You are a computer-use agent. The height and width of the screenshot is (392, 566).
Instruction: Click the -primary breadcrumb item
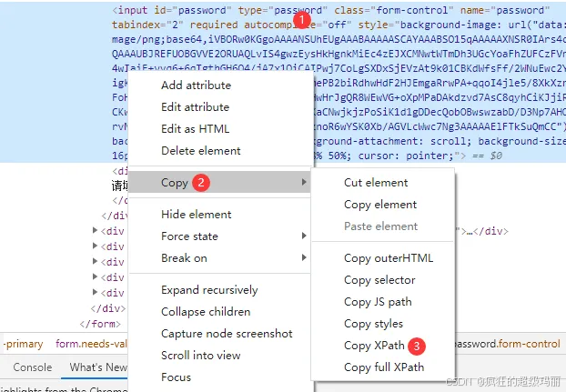23,344
